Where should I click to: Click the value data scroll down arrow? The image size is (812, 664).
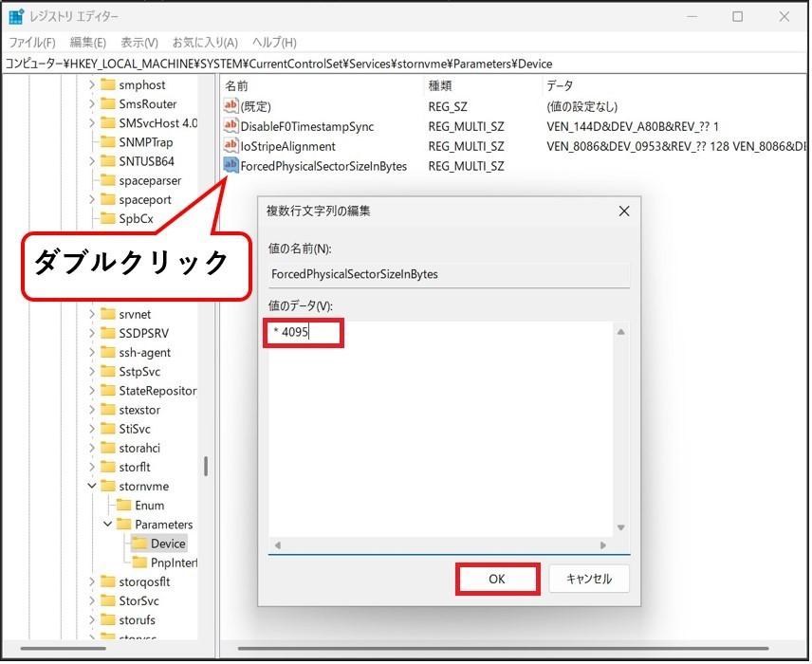(x=621, y=527)
